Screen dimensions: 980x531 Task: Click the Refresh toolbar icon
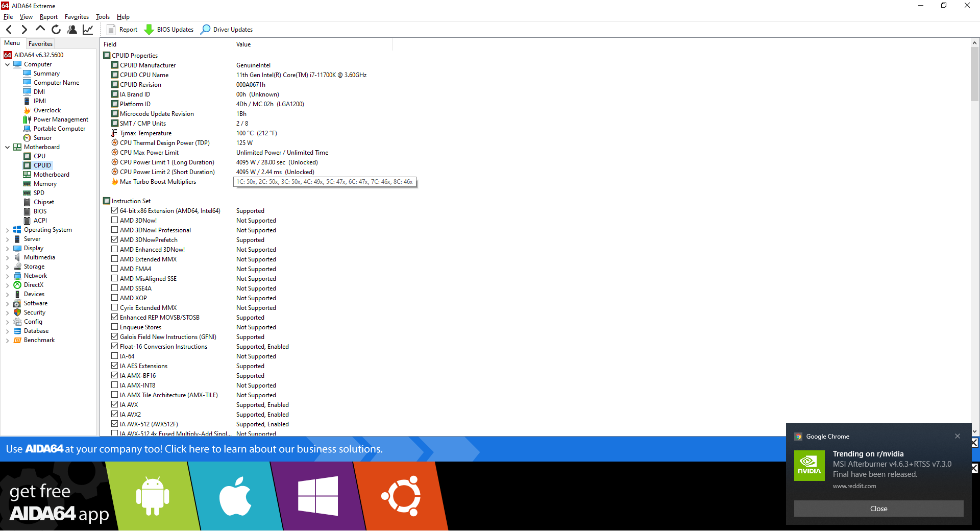[x=56, y=30]
